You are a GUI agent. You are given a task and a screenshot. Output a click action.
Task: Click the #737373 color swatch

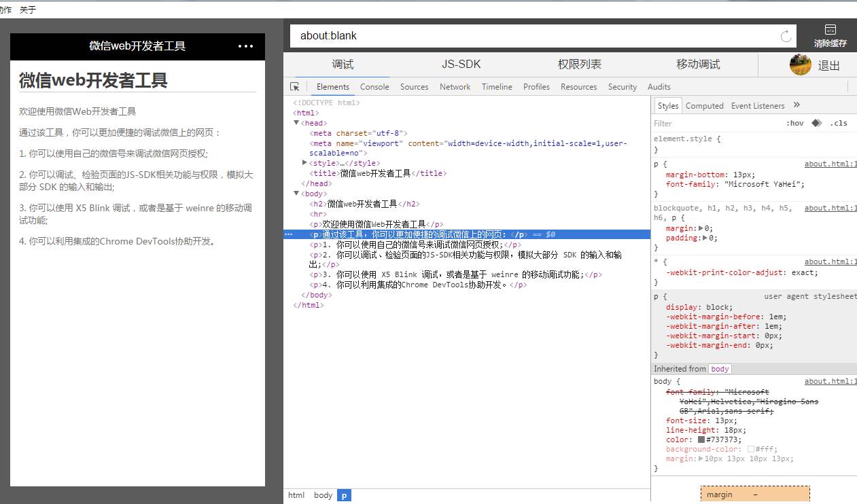coord(701,440)
